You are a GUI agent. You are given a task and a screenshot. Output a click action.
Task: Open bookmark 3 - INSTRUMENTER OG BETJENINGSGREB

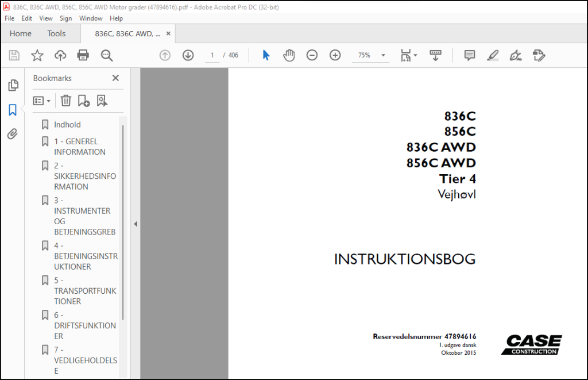pyautogui.click(x=84, y=216)
